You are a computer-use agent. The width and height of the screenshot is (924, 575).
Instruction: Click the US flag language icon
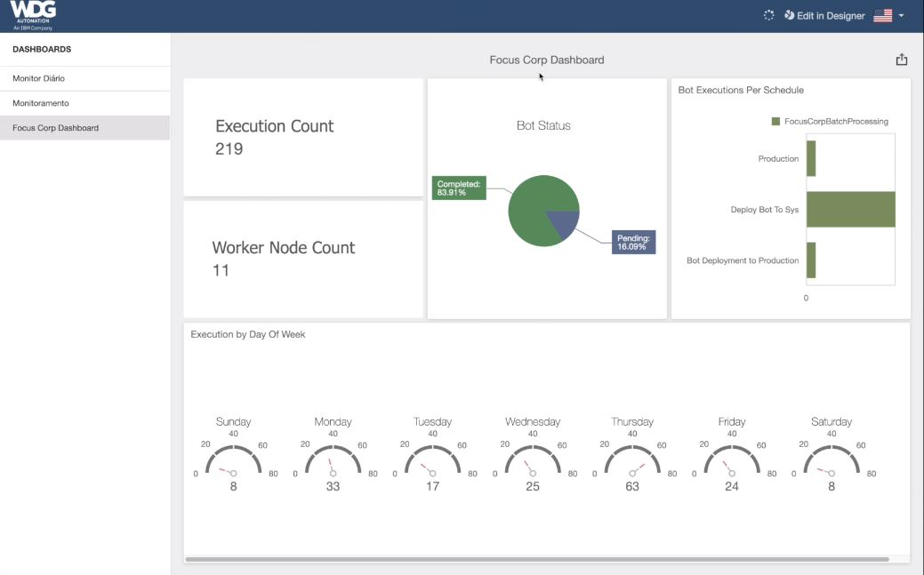882,16
